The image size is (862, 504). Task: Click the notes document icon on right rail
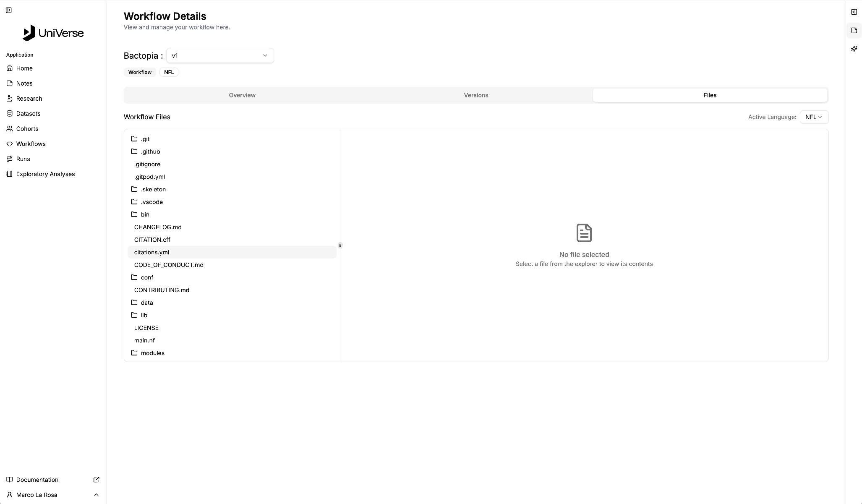click(854, 30)
